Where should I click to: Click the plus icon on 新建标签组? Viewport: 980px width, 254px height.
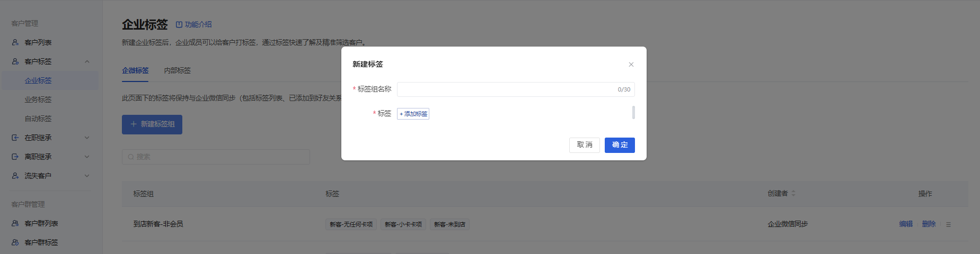pos(134,124)
